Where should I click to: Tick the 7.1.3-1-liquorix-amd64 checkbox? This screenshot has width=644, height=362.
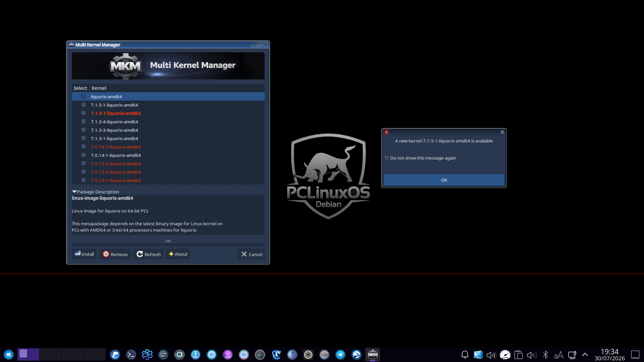(x=84, y=138)
